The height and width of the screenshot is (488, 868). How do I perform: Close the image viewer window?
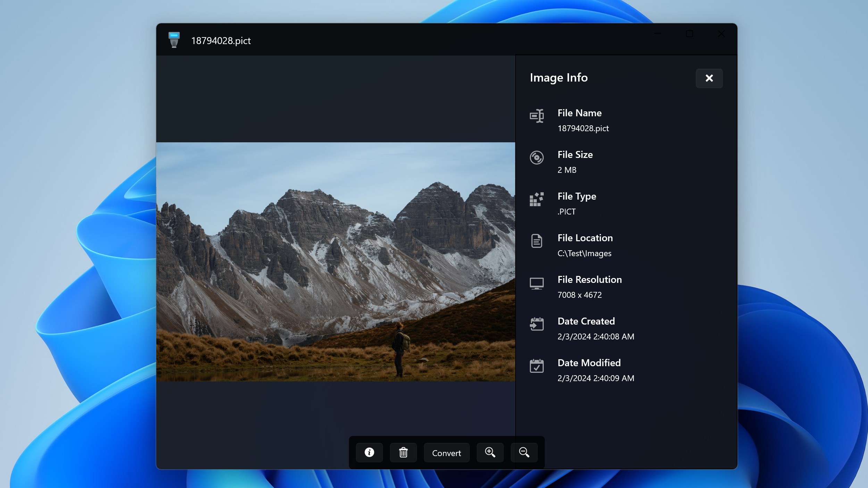tap(721, 34)
